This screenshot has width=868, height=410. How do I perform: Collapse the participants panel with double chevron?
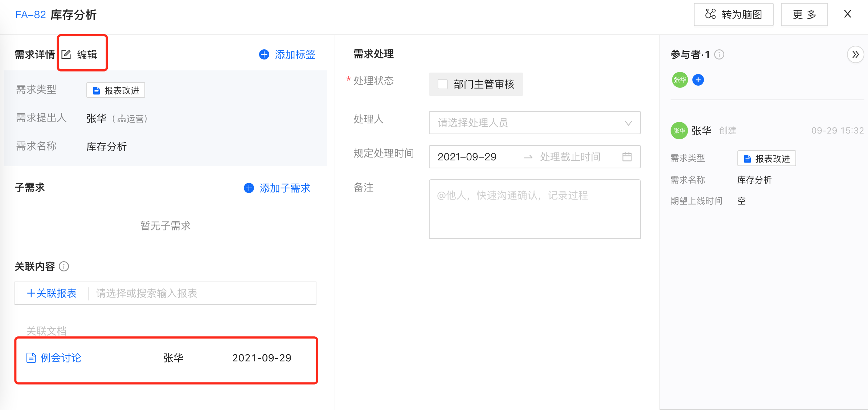coord(855,55)
